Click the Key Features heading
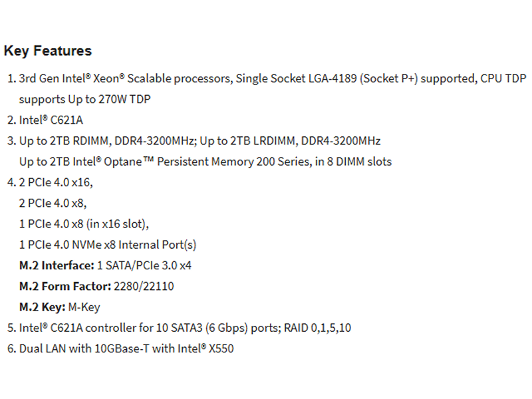The image size is (532, 399). (48, 51)
